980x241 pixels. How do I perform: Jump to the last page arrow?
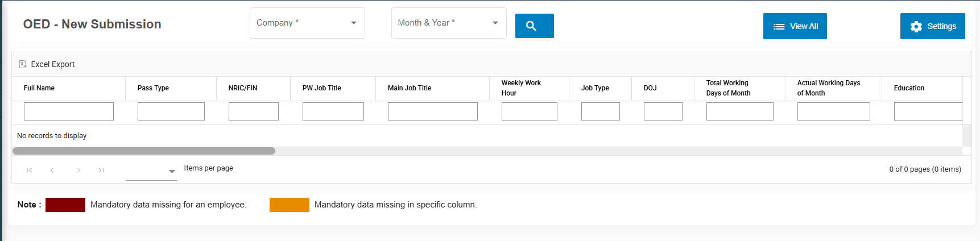[101, 170]
